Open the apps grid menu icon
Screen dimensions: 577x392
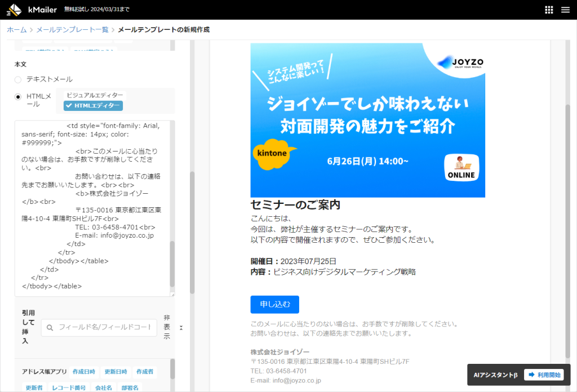[x=549, y=10]
